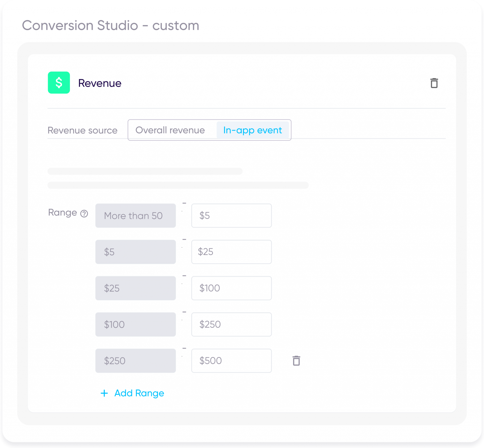
Task: Click the $500 range value field
Action: coord(231,361)
